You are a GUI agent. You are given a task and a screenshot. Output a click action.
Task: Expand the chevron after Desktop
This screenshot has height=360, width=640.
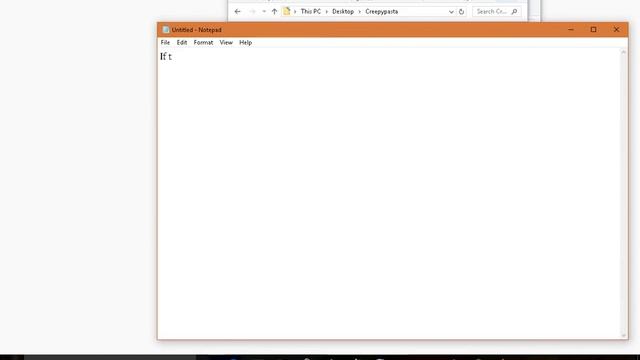(x=360, y=12)
